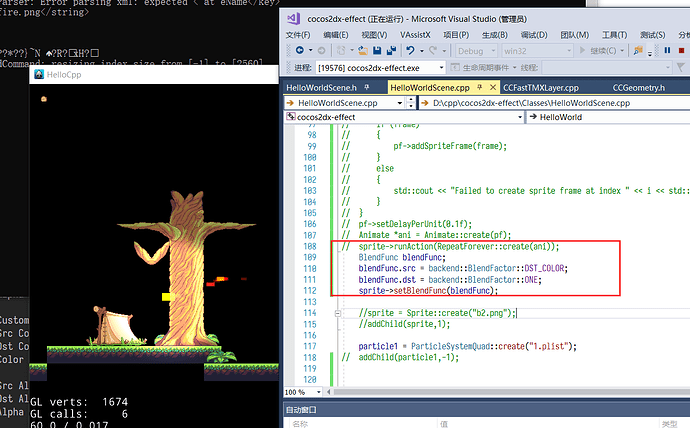This screenshot has height=428, width=690.
Task: Pause debugging with the Break All icon
Action: (668, 51)
